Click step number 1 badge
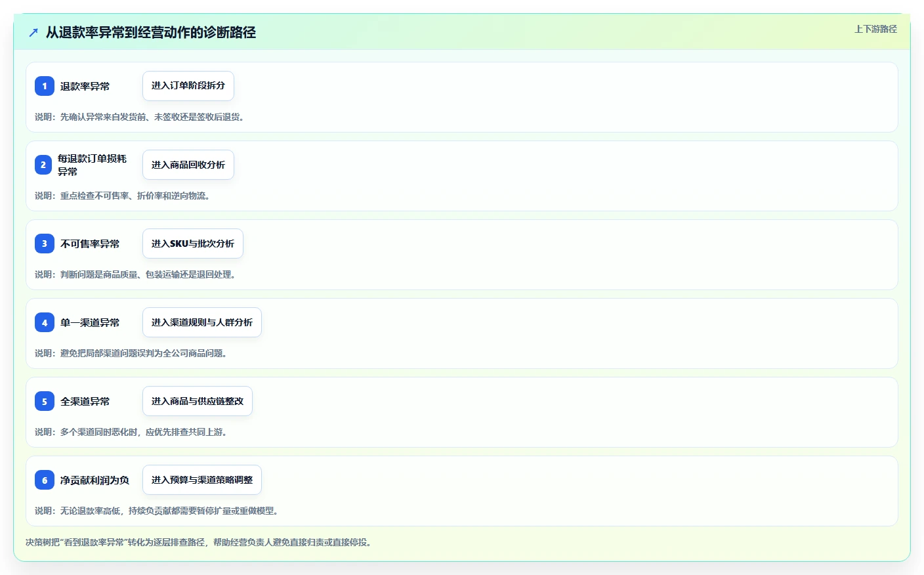Screen dimensions: 924x575 pyautogui.click(x=45, y=86)
